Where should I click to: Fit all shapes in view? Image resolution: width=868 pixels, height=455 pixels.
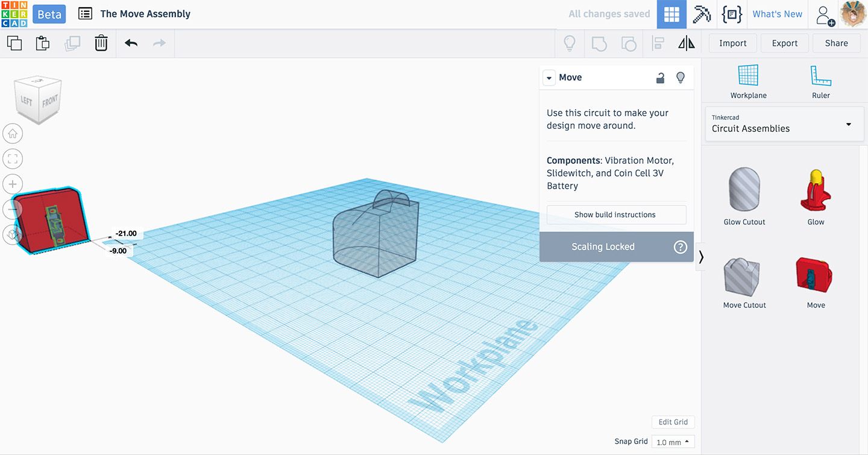pyautogui.click(x=13, y=158)
